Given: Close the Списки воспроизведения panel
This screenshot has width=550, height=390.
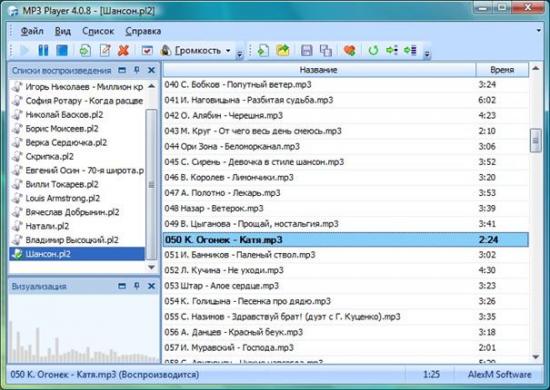Looking at the screenshot, I should click(152, 70).
